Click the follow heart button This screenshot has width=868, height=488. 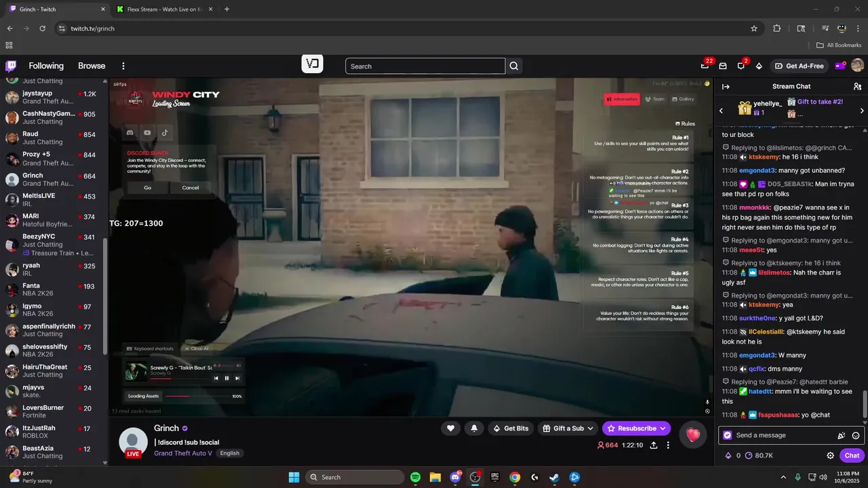click(x=450, y=428)
